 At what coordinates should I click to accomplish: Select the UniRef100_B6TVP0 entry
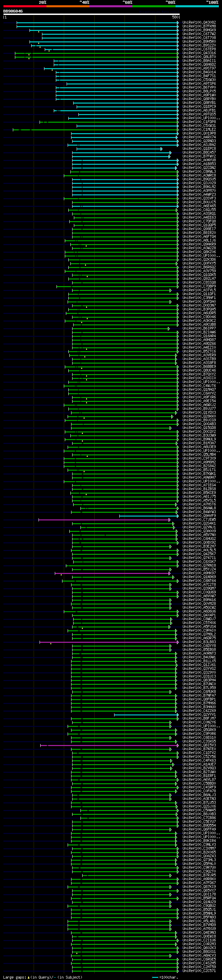tap(199, 88)
